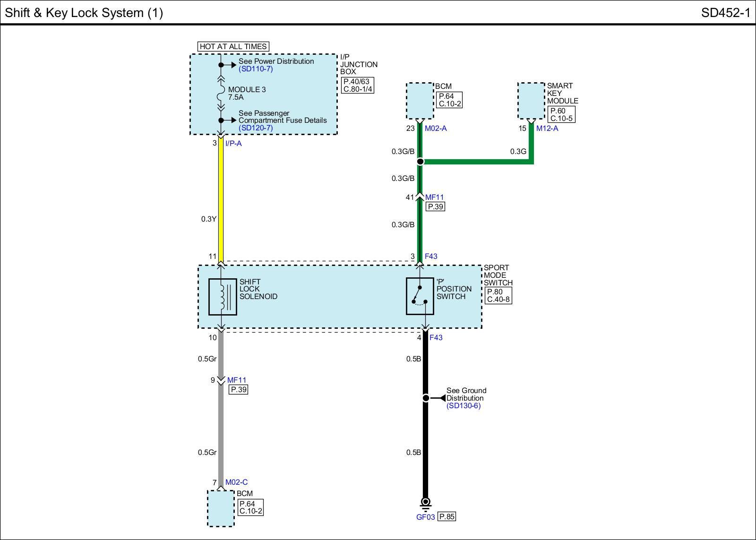Viewport: 756px width, 540px height.
Task: Select the Smart Key Module component box
Action: [531, 101]
